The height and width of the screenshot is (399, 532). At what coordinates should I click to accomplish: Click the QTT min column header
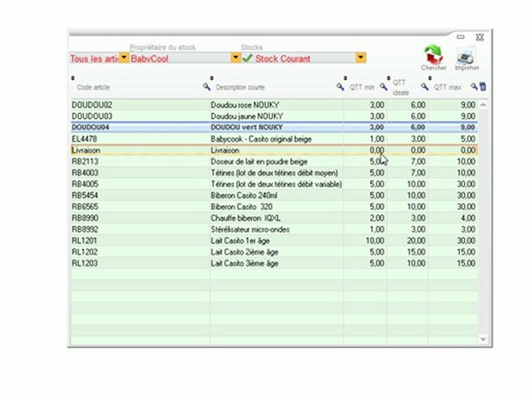point(362,88)
